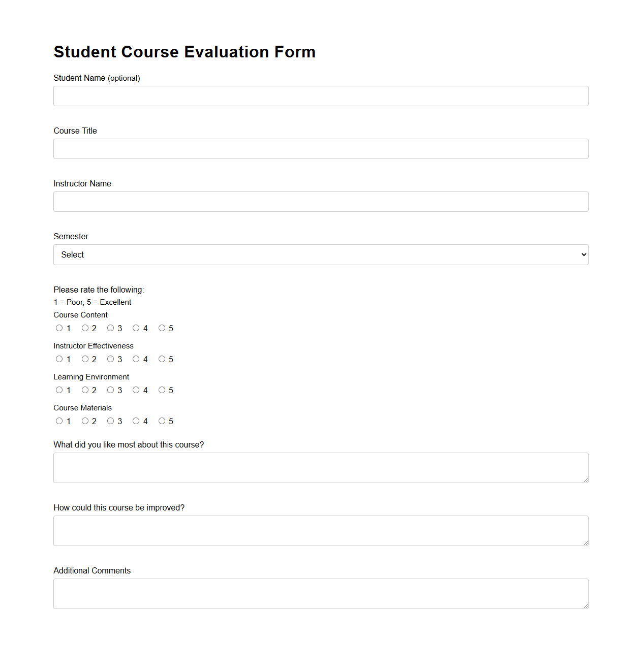This screenshot has width=642, height=672.
Task: Select rating 5 for Instructor Effectiveness
Action: click(x=162, y=359)
